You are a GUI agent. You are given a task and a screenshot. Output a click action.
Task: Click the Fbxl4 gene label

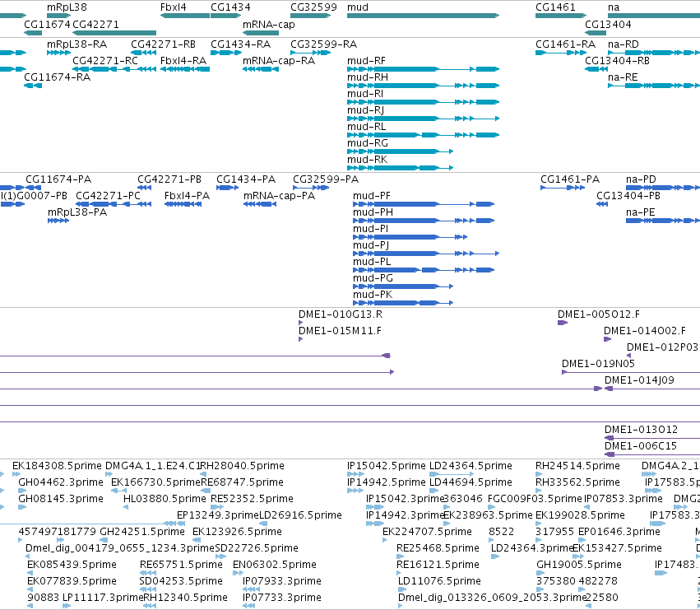pos(174,7)
